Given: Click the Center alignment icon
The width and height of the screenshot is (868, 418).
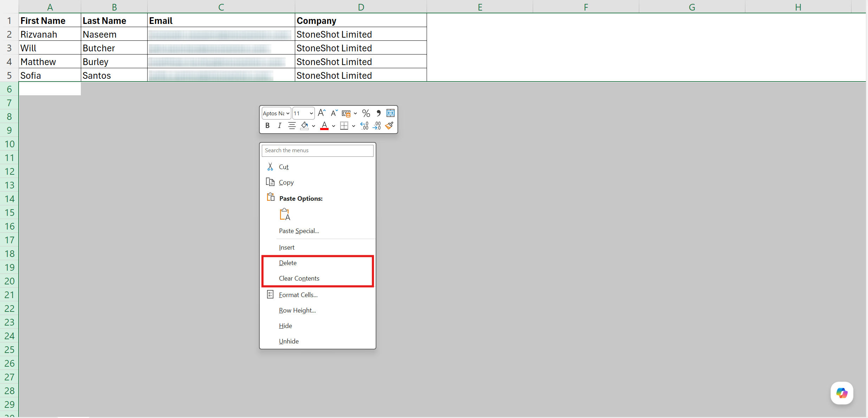Looking at the screenshot, I should pyautogui.click(x=292, y=126).
